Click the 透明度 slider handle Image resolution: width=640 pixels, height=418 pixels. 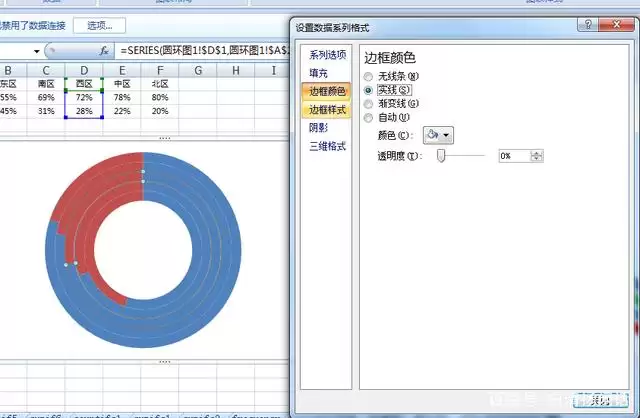click(441, 156)
